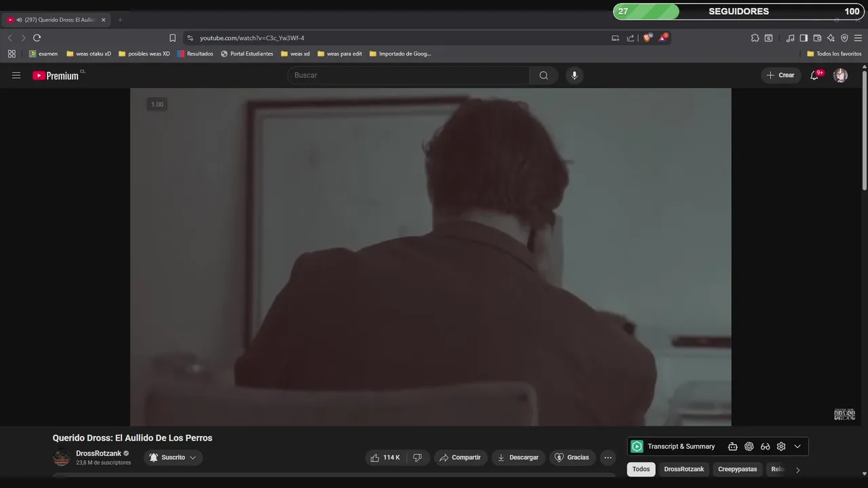Click the search magnifier button
Image resolution: width=868 pixels, height=488 pixels.
tap(544, 75)
